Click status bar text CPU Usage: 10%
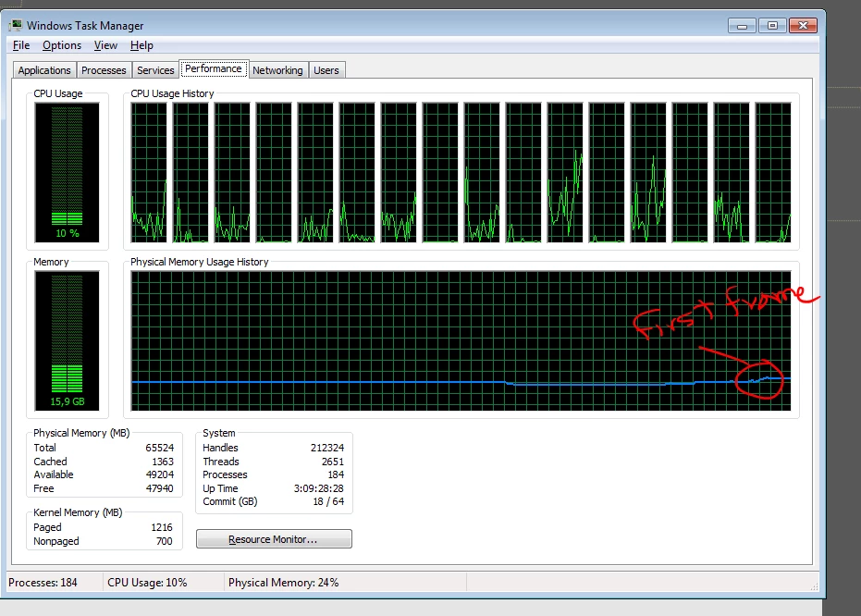 pos(147,583)
